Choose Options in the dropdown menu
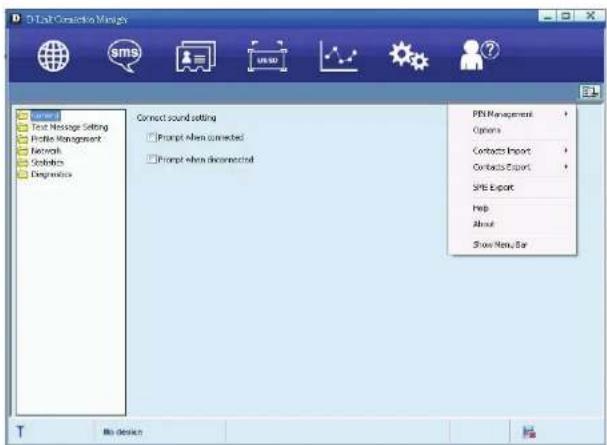This screenshot has width=607, height=445. click(512, 130)
